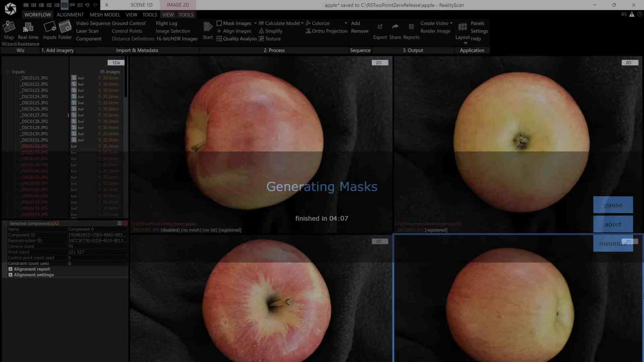Select the Map Wizard tool
The width and height of the screenshot is (644, 362).
coord(9,30)
